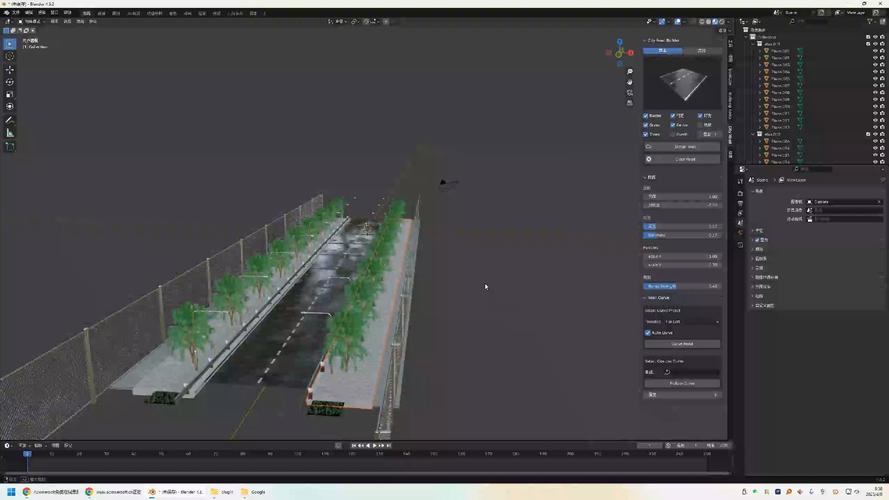Adjust the Scale Y slider
The width and height of the screenshot is (889, 500).
point(683,265)
